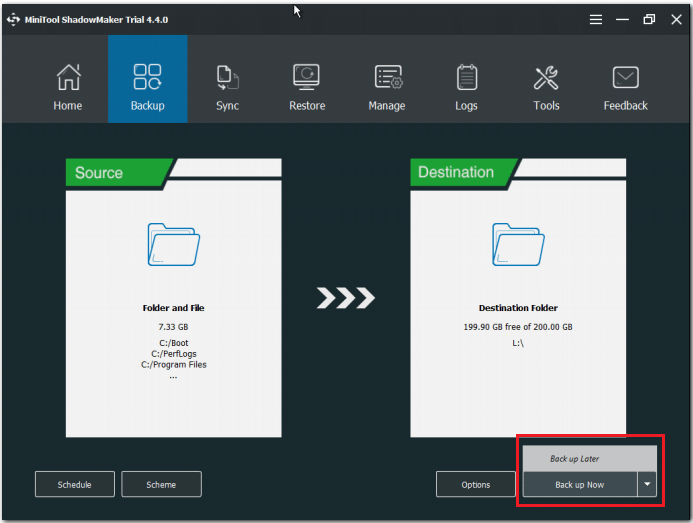Click the 'C:/Boot' path text
The height and width of the screenshot is (523, 693).
pyautogui.click(x=174, y=343)
